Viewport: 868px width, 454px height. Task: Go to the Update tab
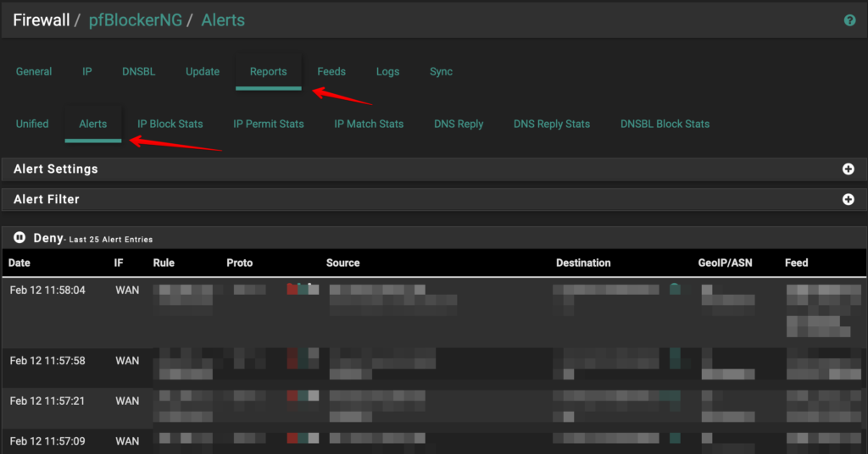(203, 71)
